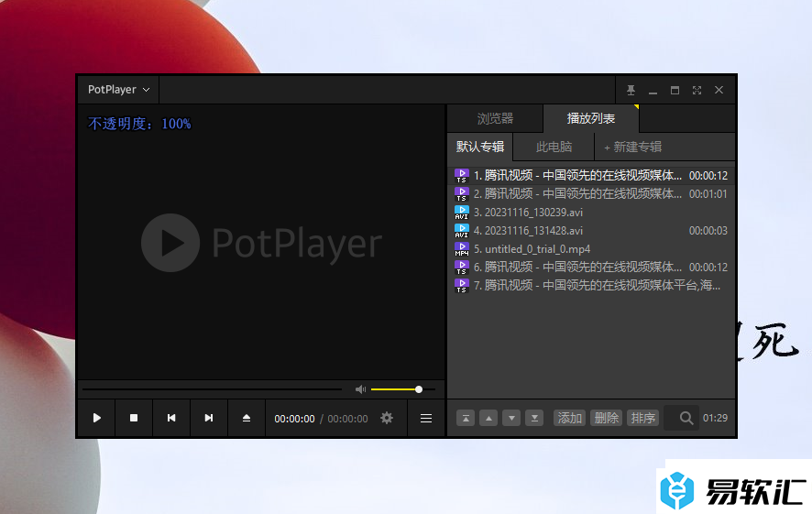Click the TS file icon of item 1

[461, 176]
